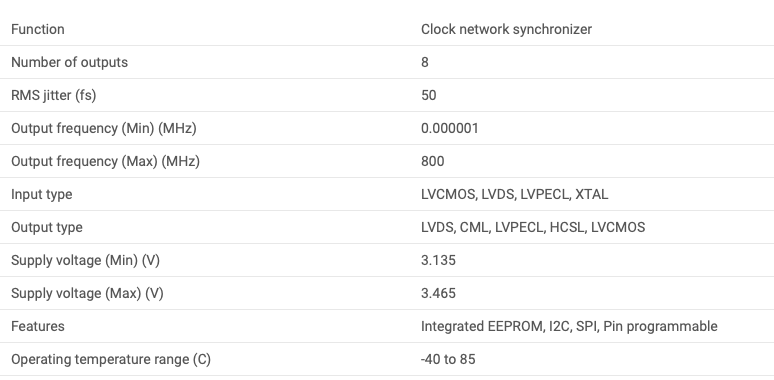Select the max frequency value 800

tap(432, 161)
